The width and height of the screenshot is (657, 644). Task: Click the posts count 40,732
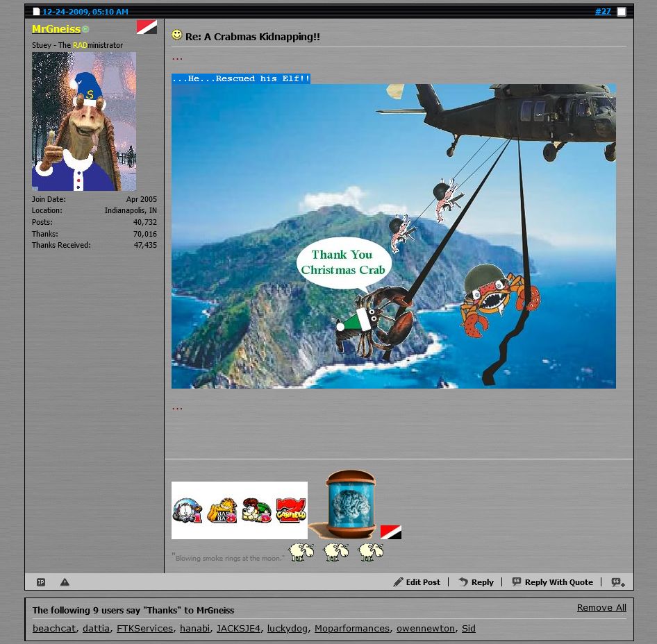(145, 222)
